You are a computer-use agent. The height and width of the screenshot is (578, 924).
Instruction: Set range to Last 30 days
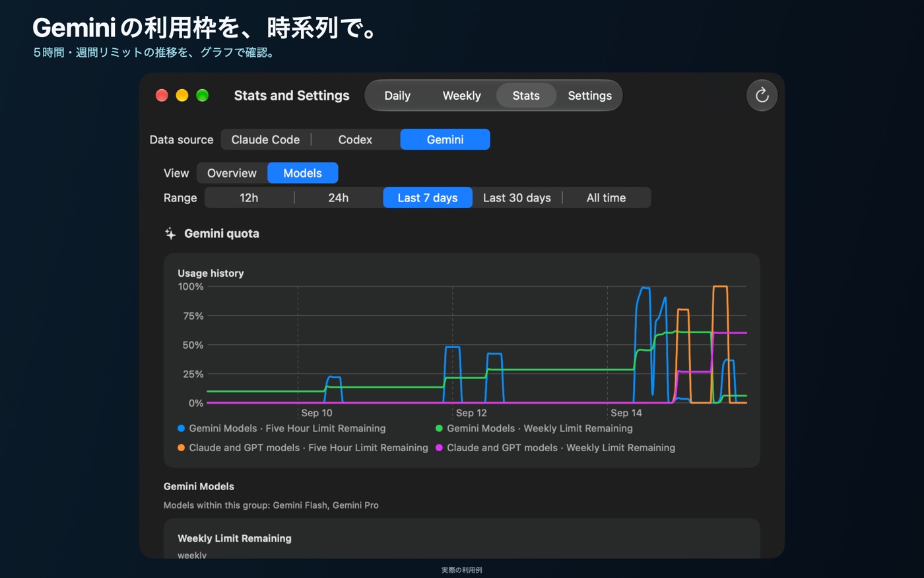point(517,198)
